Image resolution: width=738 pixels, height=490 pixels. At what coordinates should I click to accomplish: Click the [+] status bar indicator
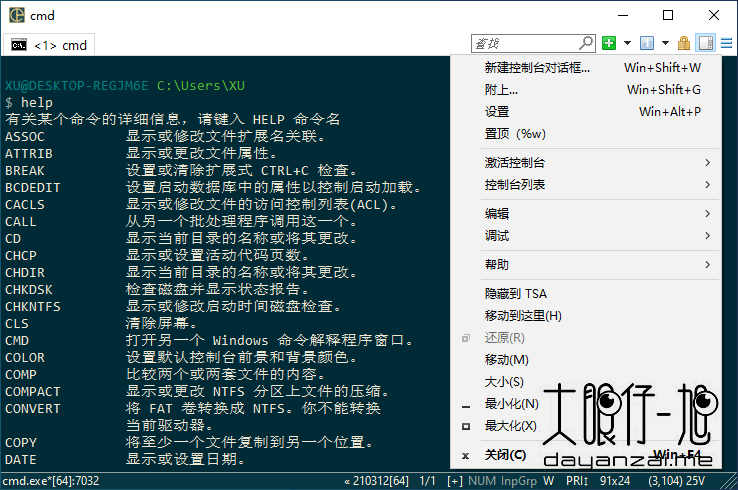[x=455, y=481]
